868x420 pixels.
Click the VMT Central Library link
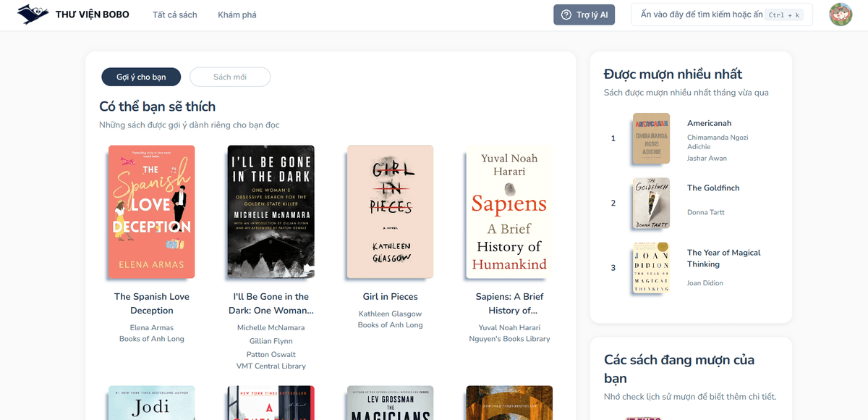coord(271,366)
